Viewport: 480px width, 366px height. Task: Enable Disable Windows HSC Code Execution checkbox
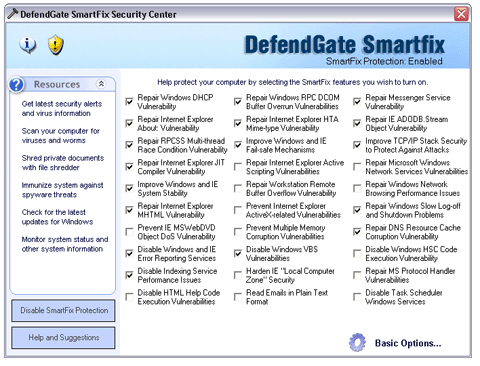point(357,253)
